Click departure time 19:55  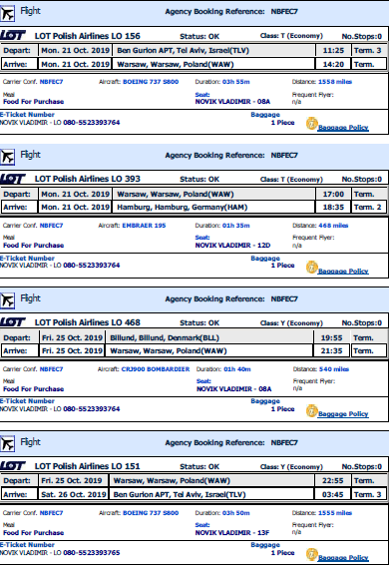click(x=331, y=337)
